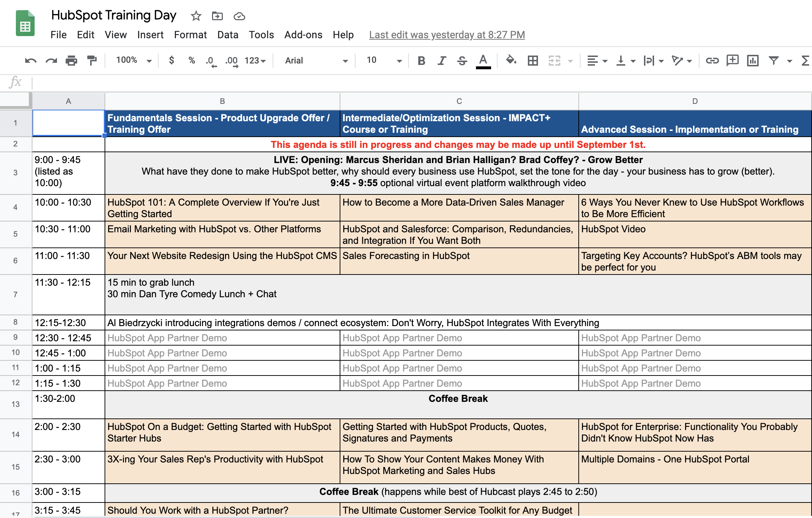This screenshot has width=812, height=518.
Task: Select cell 'HubSpot Video'
Action: 695,234
